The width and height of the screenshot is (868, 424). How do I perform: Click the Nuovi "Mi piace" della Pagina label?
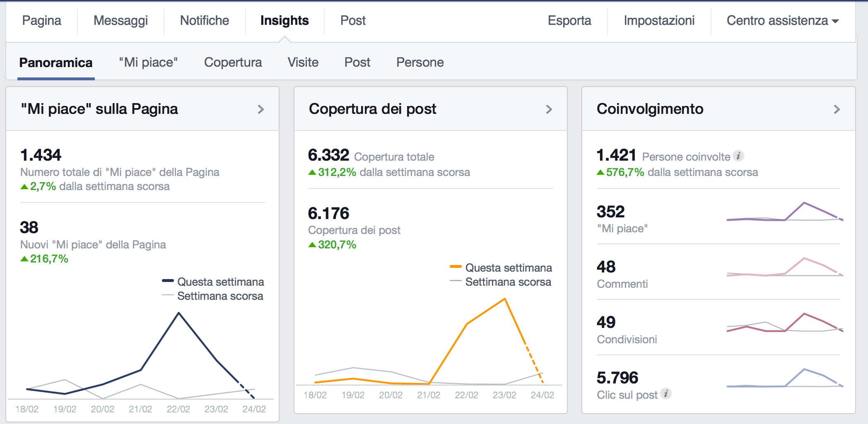(x=93, y=245)
